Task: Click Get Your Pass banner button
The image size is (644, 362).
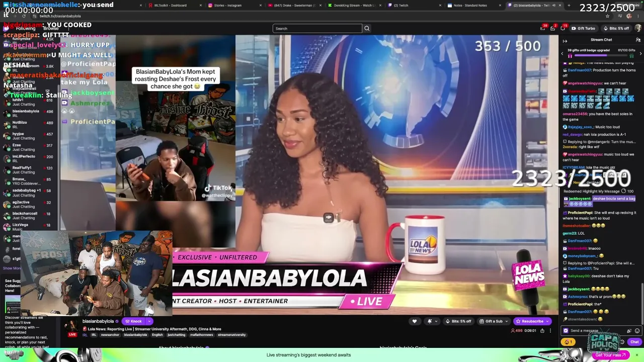Action: (610, 355)
